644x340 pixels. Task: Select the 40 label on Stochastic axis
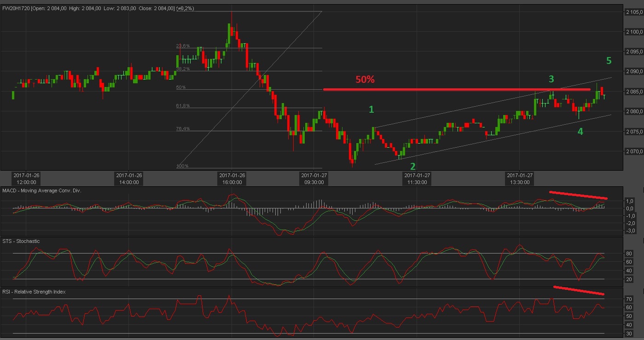629,271
